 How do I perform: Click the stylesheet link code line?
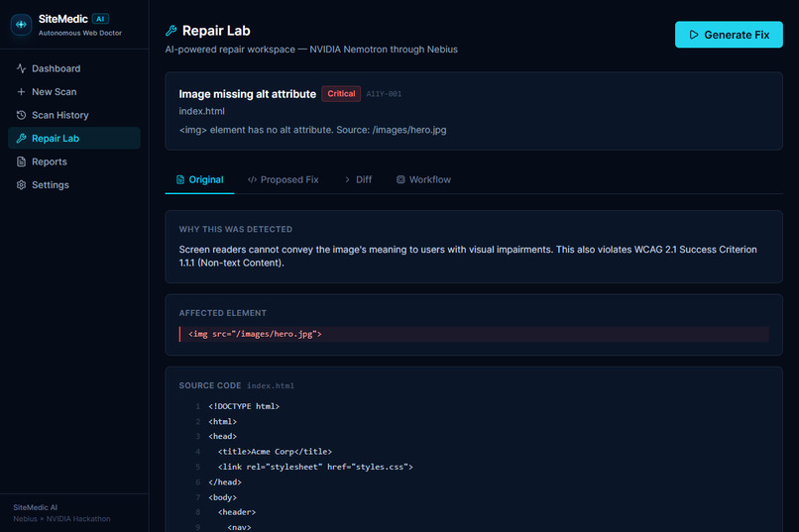[x=315, y=467]
